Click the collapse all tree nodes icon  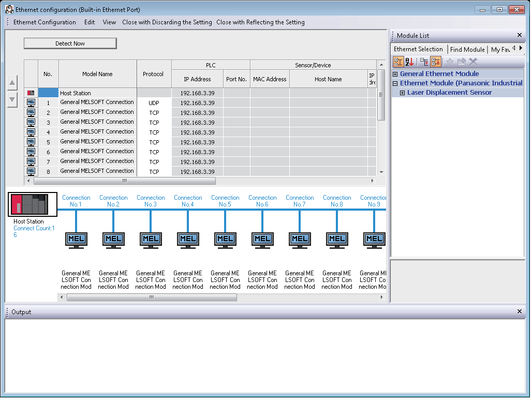coord(435,62)
